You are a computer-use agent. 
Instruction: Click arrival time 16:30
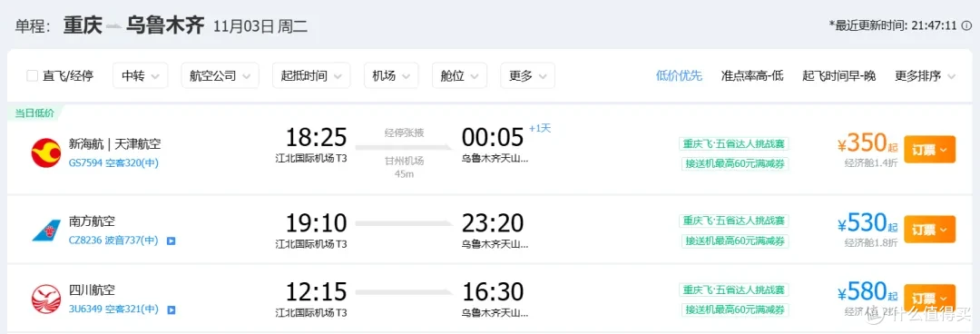pos(493,291)
